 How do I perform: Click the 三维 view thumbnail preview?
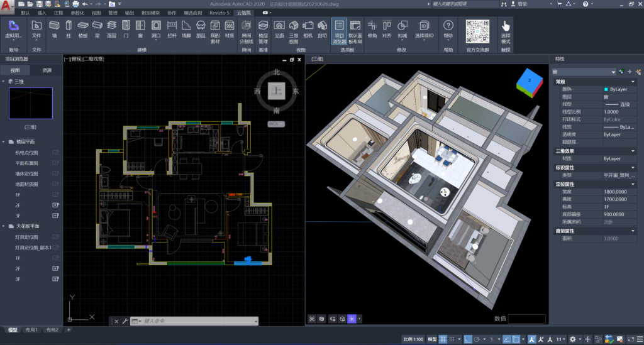click(31, 103)
